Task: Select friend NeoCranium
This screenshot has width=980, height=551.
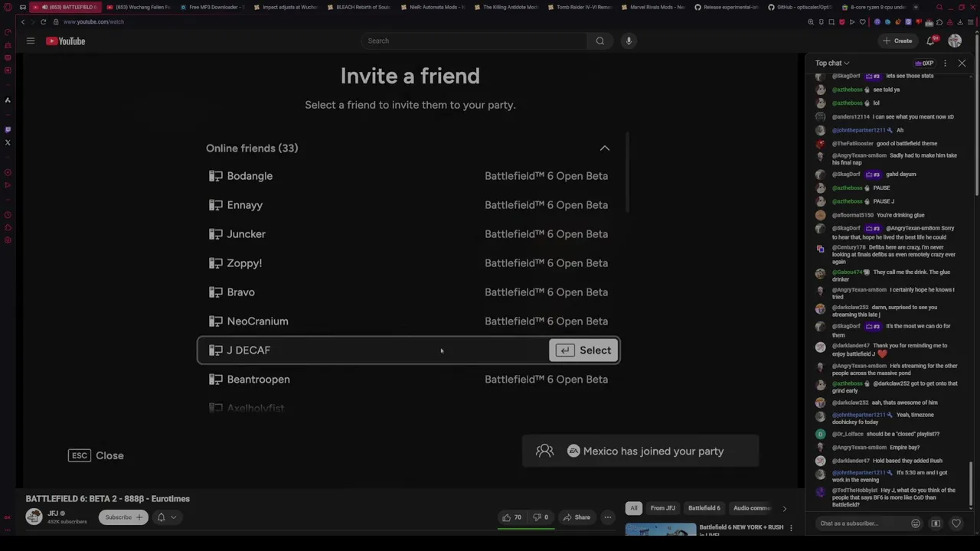Action: point(409,321)
